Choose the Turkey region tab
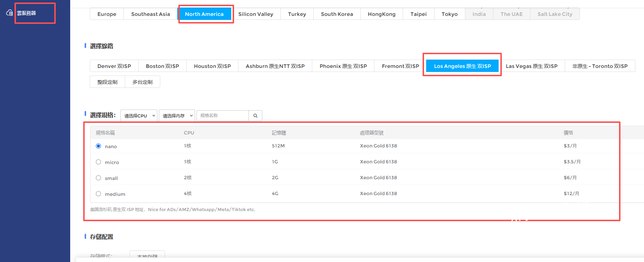The image size is (644, 262). [297, 14]
